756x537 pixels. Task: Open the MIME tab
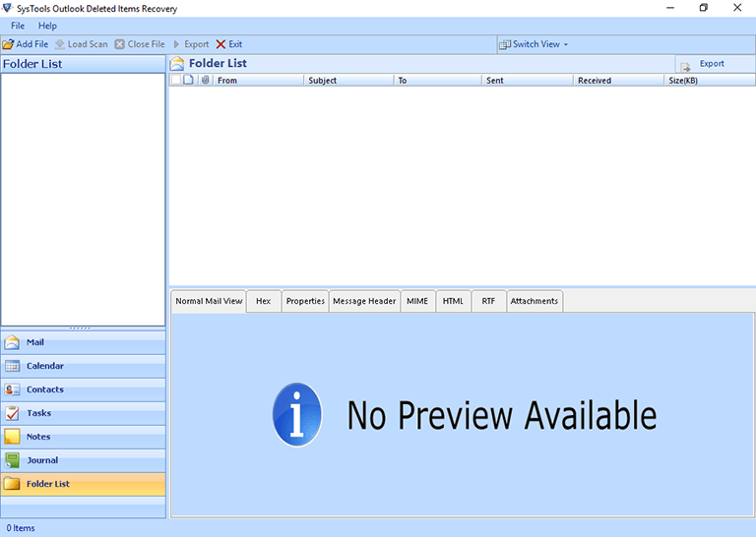click(417, 301)
